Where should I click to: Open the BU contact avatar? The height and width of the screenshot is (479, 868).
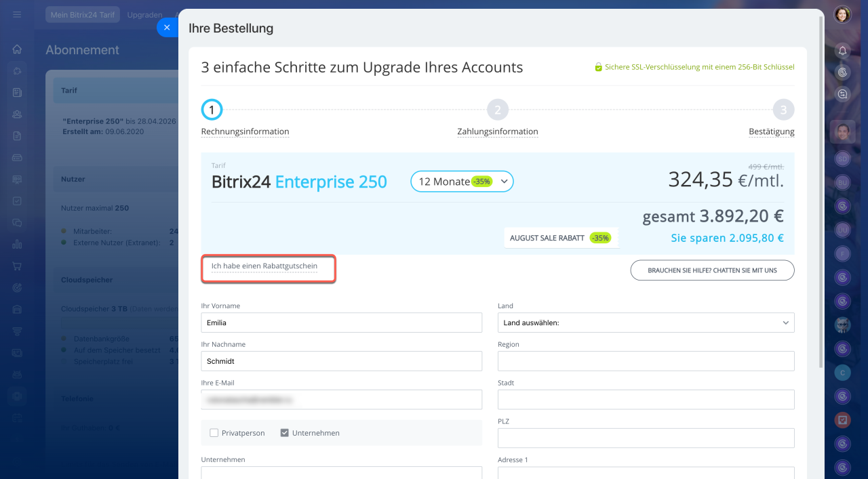842,182
